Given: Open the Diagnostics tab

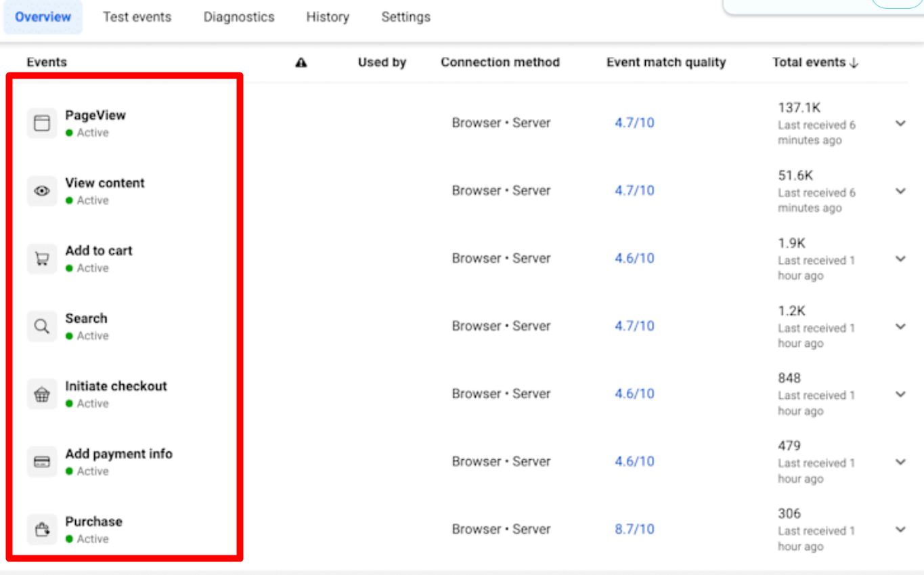Looking at the screenshot, I should coord(239,17).
